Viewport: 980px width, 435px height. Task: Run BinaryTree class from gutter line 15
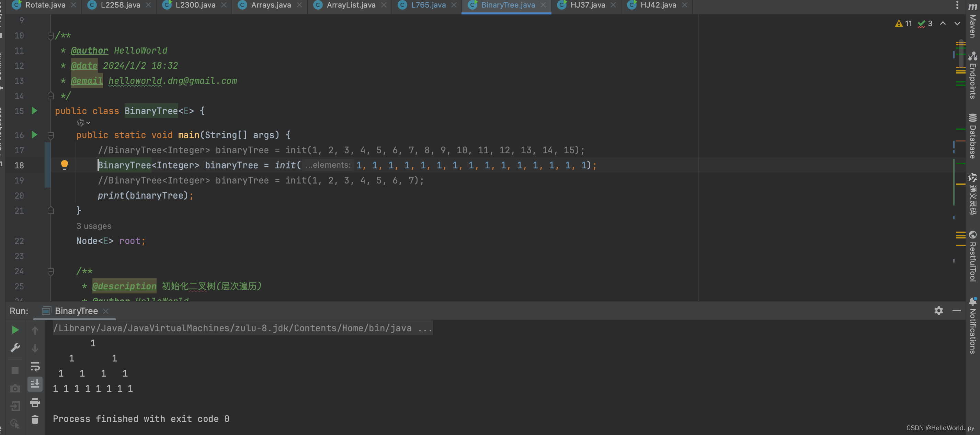(34, 111)
